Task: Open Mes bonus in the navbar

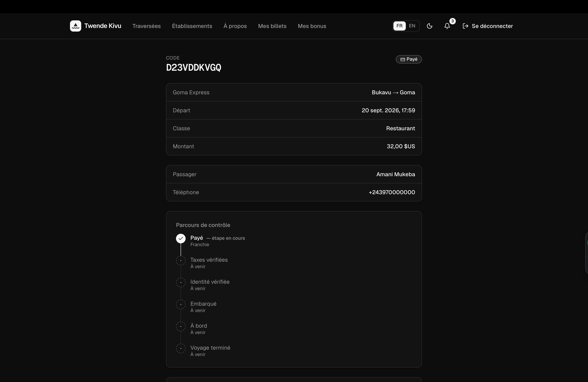Action: [x=312, y=26]
